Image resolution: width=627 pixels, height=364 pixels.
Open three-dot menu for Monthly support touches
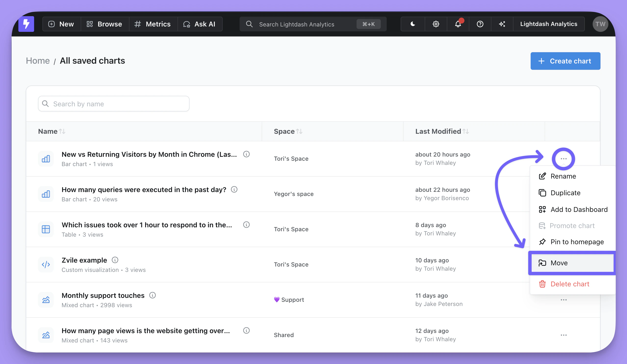[x=563, y=300]
